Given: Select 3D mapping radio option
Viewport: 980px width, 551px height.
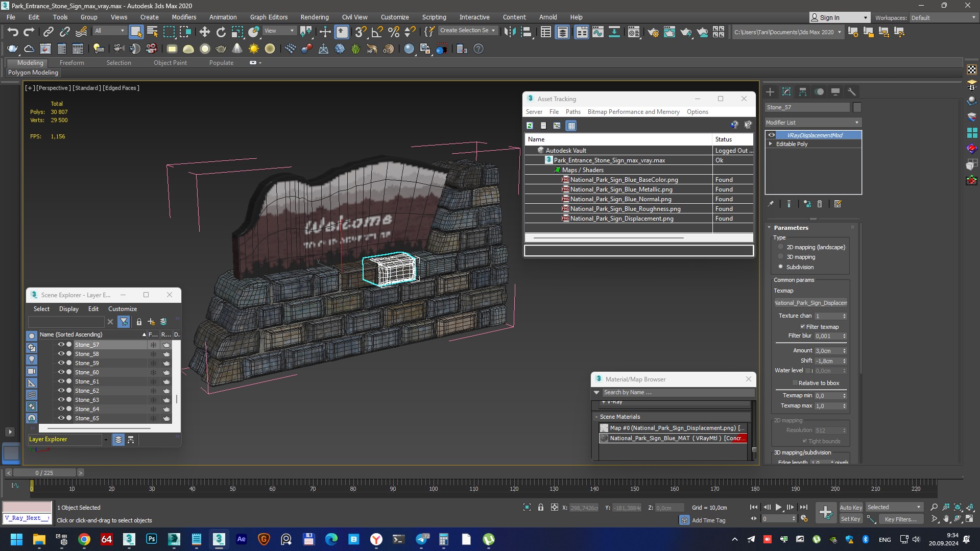Looking at the screenshot, I should click(x=780, y=257).
